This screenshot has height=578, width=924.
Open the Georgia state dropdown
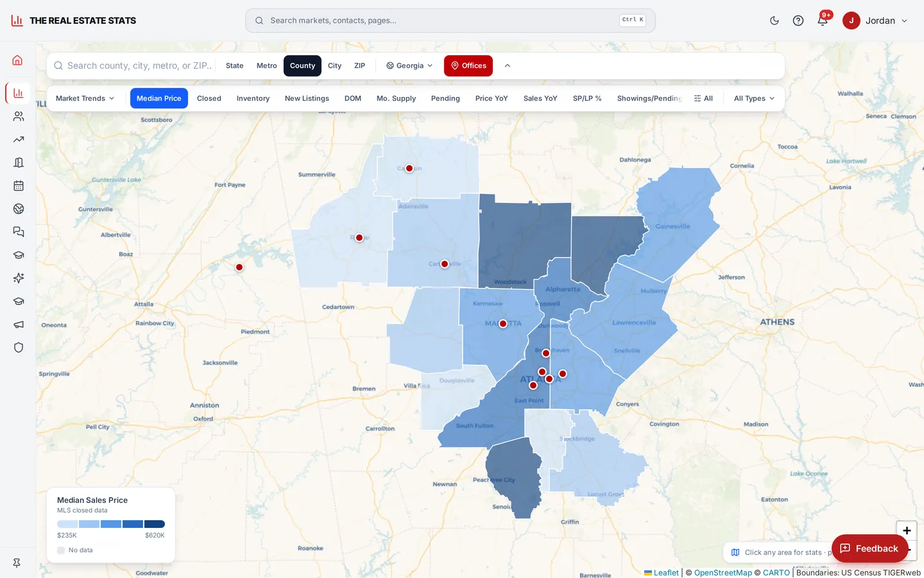[409, 66]
